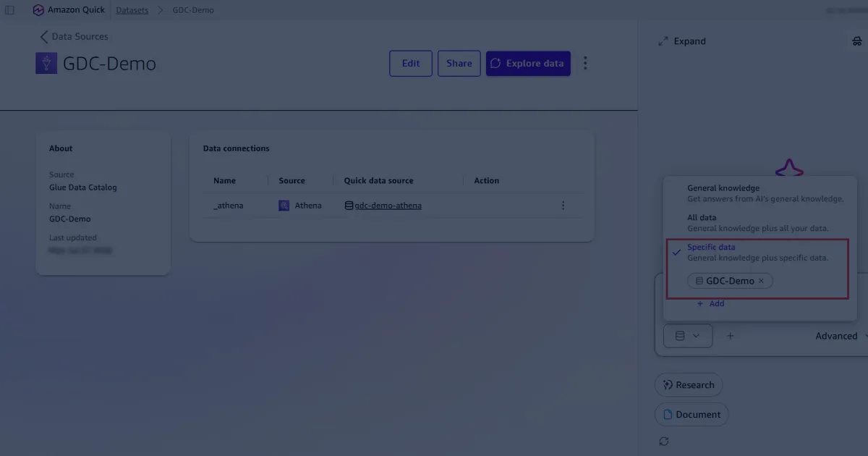Choose All data option
The height and width of the screenshot is (456, 868).
pos(759,223)
